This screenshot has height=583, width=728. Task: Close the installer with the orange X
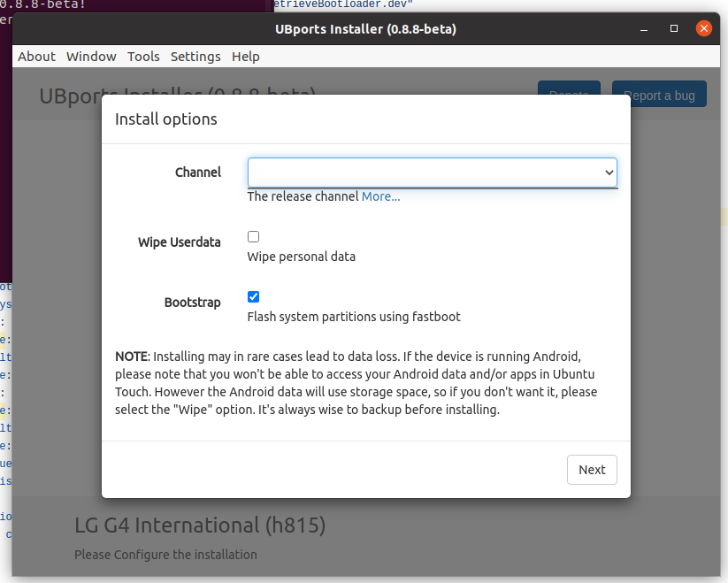click(x=704, y=29)
